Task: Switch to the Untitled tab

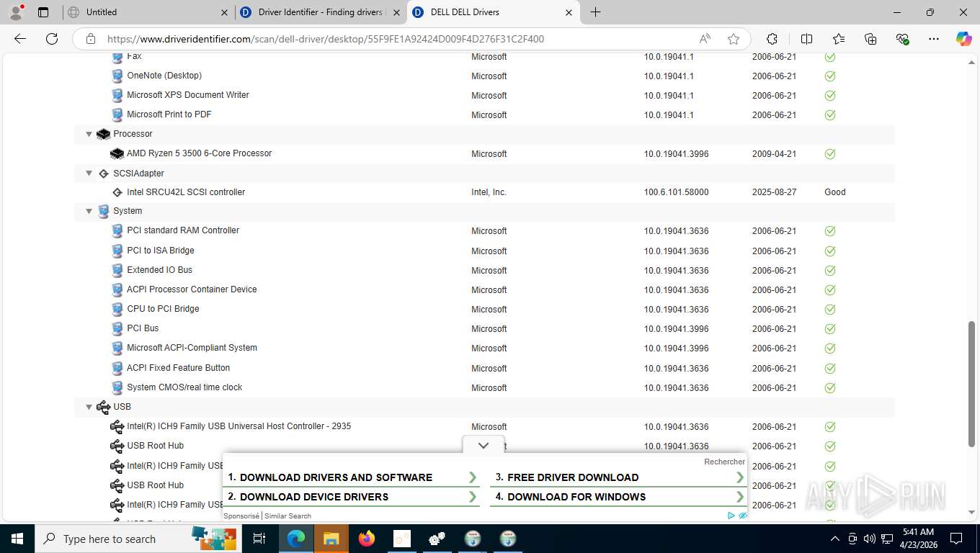Action: [148, 12]
